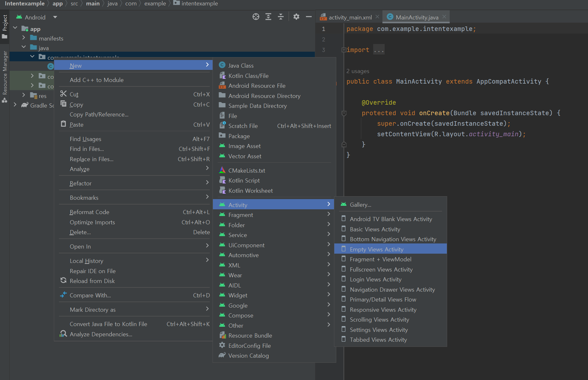Close the MainActivity.java editor tab
588x380 pixels.
coord(444,17)
